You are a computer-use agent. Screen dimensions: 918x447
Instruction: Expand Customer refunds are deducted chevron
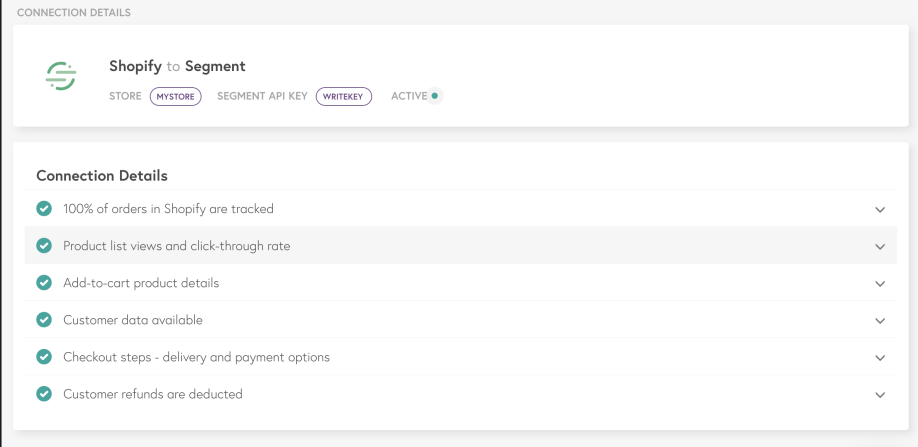880,395
